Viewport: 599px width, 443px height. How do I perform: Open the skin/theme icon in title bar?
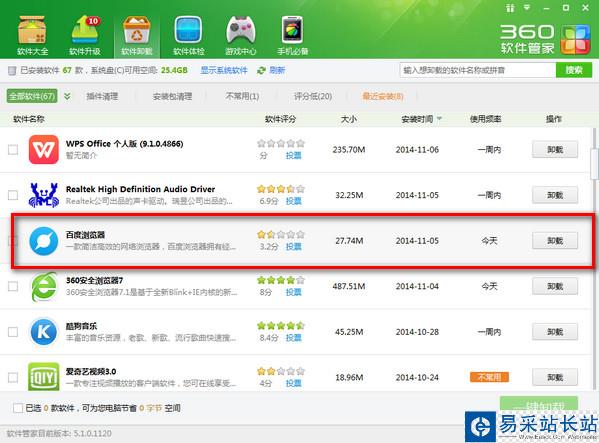pyautogui.click(x=510, y=8)
